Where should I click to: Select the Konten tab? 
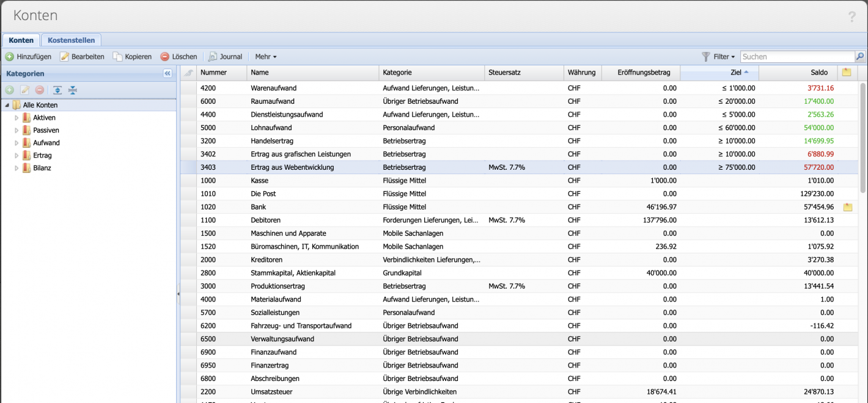[x=21, y=40]
